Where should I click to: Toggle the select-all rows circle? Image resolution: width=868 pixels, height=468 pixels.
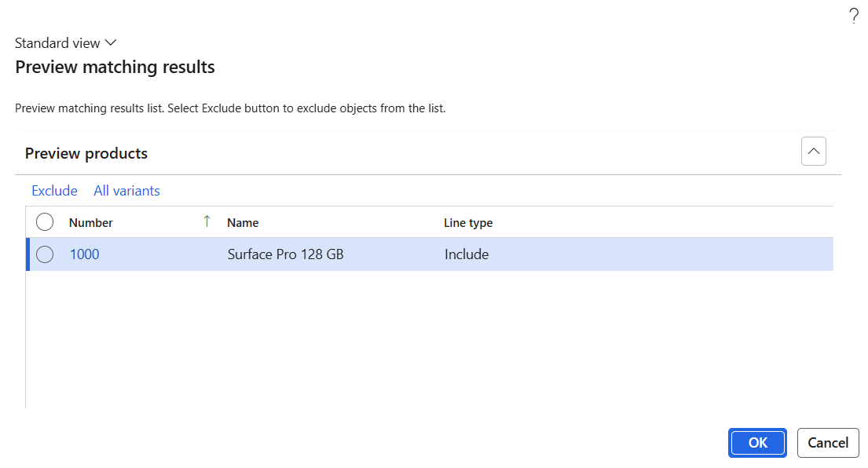tap(45, 222)
